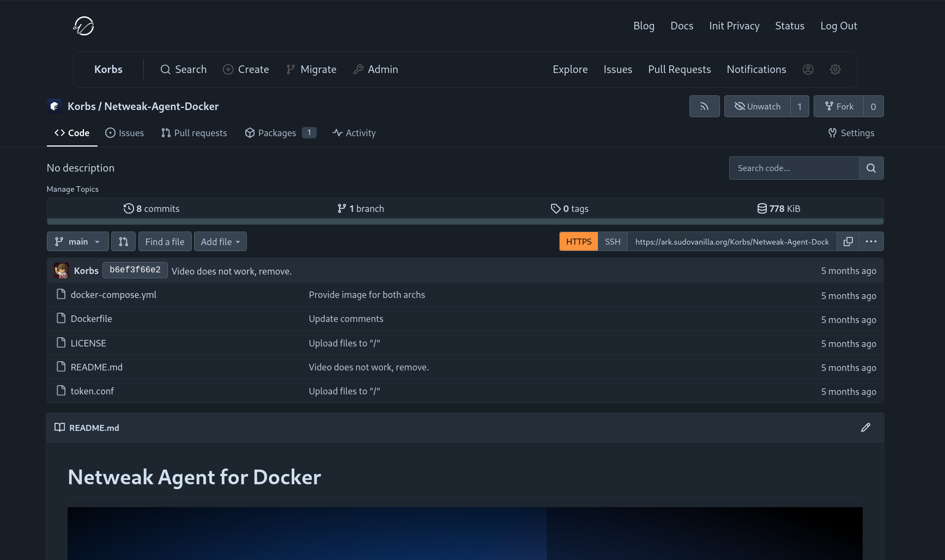The image size is (945, 560).
Task: Open the watchers count of 1
Action: pos(799,106)
